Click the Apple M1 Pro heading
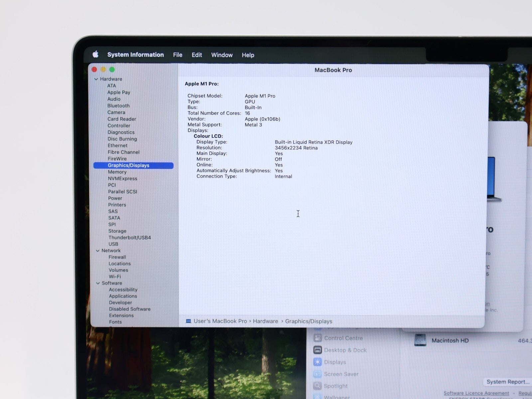 click(x=201, y=84)
